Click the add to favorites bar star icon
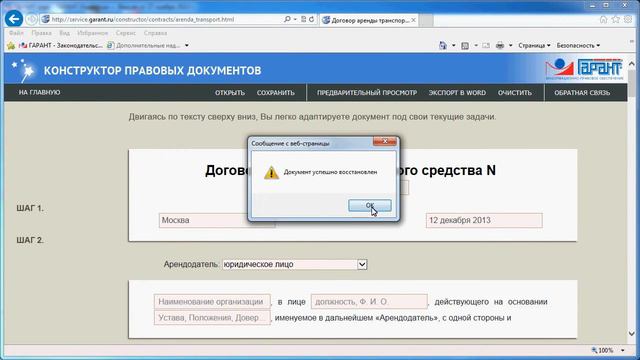Screen dimensions: 640x360 (11, 46)
